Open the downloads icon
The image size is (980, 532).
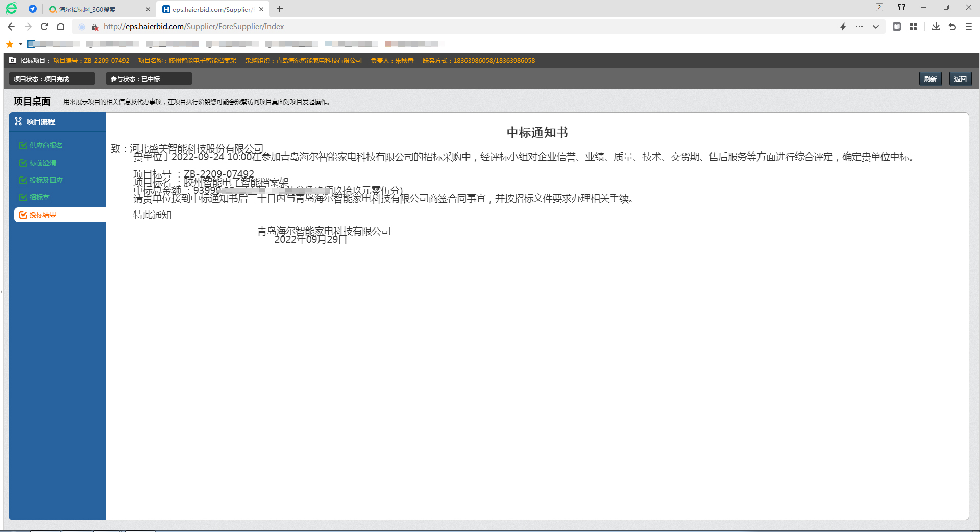936,27
